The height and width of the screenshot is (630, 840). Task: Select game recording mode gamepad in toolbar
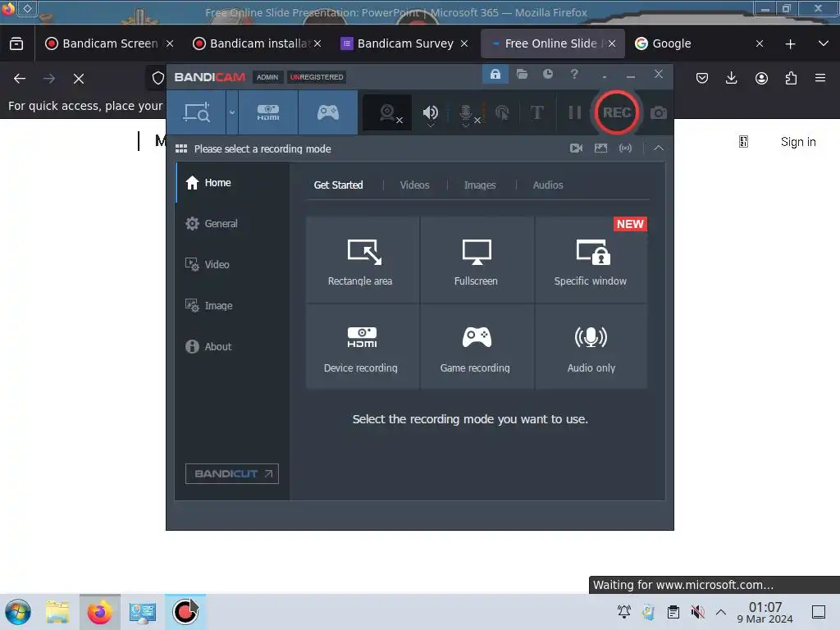coord(328,112)
